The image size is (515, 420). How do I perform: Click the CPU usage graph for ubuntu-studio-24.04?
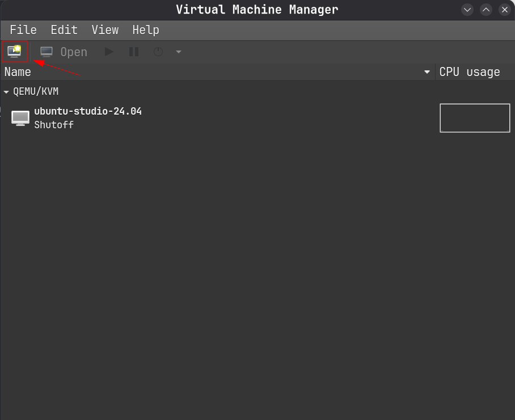click(475, 118)
